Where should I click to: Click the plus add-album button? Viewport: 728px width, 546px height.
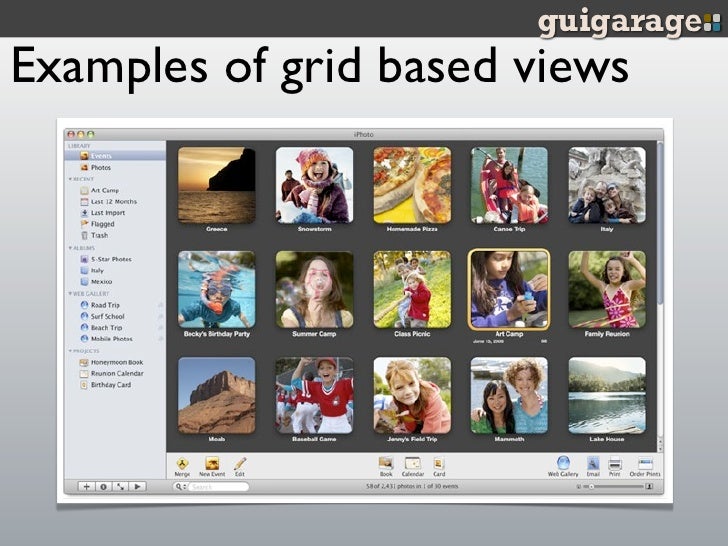(86, 487)
